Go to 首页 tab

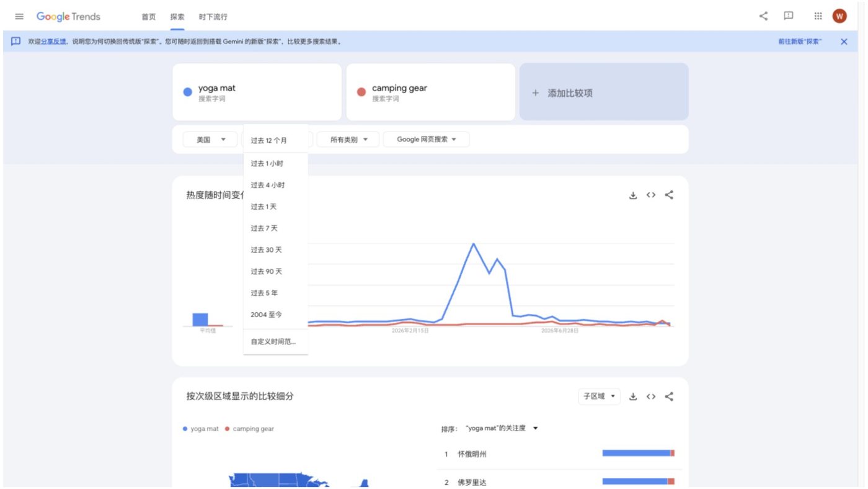(149, 17)
